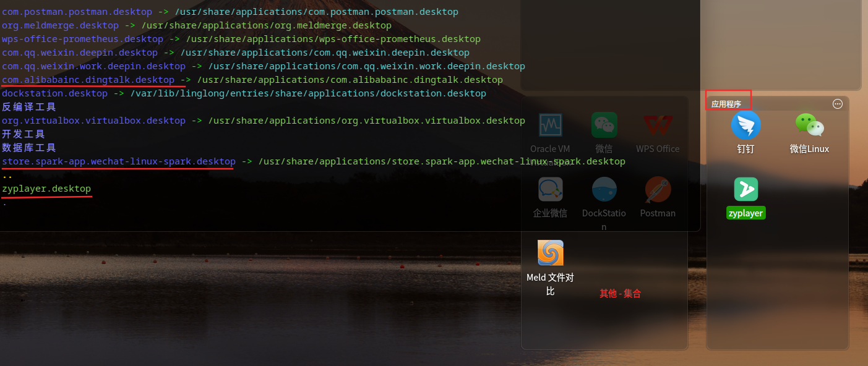Click com.postman.postman.desktop link name in terminal

coord(77,12)
